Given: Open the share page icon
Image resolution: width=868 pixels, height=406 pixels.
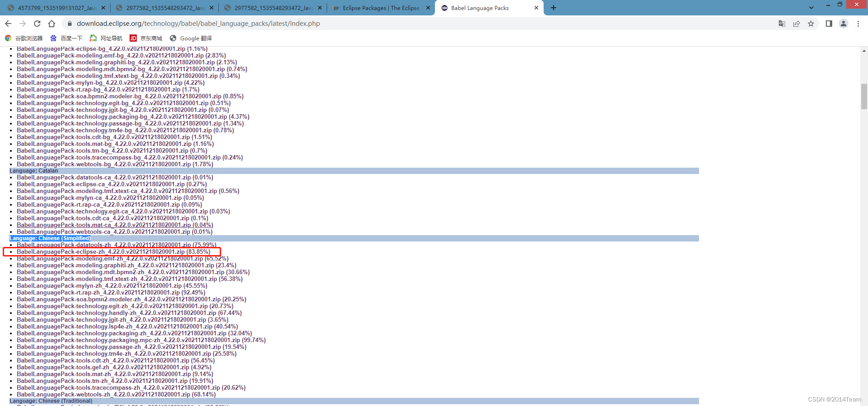Looking at the screenshot, I should pos(796,24).
